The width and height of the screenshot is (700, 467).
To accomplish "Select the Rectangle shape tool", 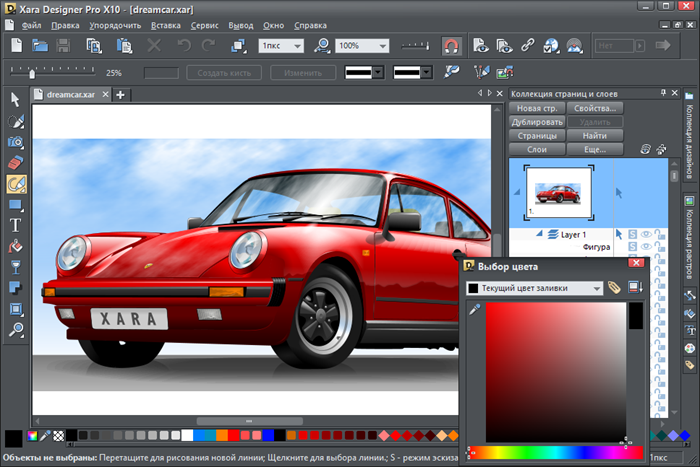I will click(16, 205).
